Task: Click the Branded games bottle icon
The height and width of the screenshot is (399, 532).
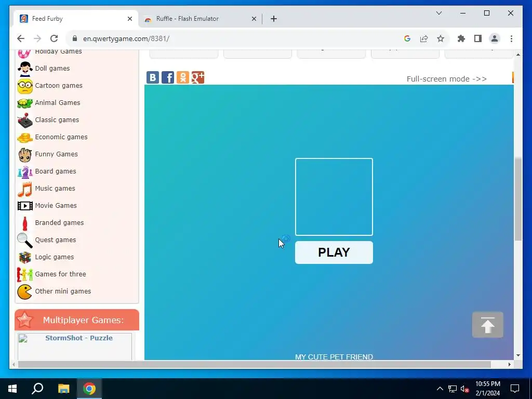Action: pos(24,223)
